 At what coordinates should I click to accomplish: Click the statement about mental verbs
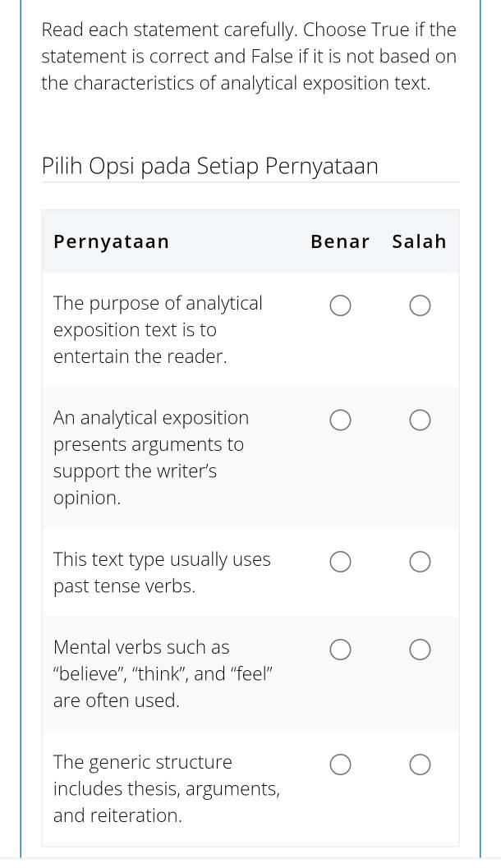coord(163,673)
